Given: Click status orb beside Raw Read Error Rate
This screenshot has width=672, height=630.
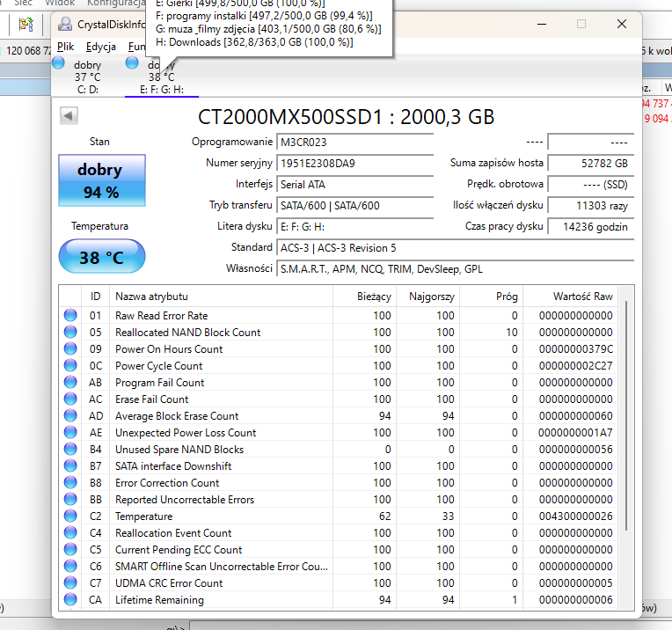Looking at the screenshot, I should click(x=70, y=316).
